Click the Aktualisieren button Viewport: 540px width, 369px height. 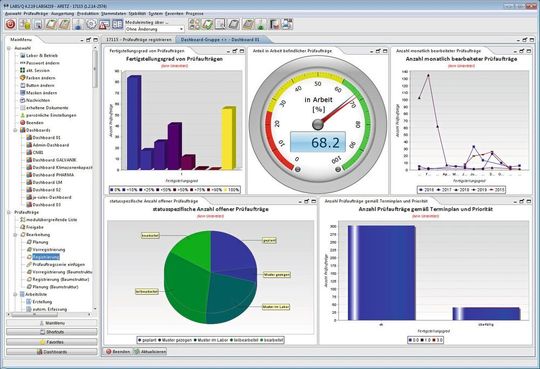150,351
